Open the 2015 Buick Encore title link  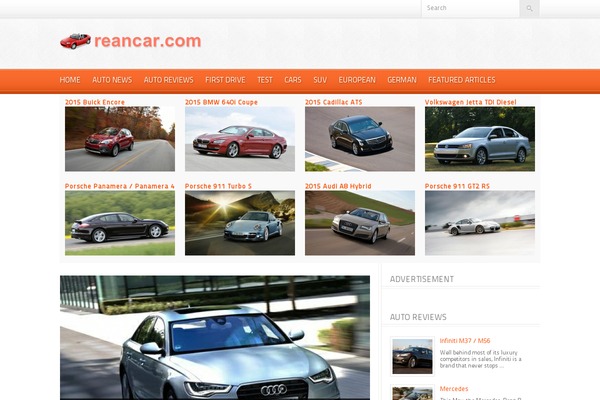pos(95,102)
